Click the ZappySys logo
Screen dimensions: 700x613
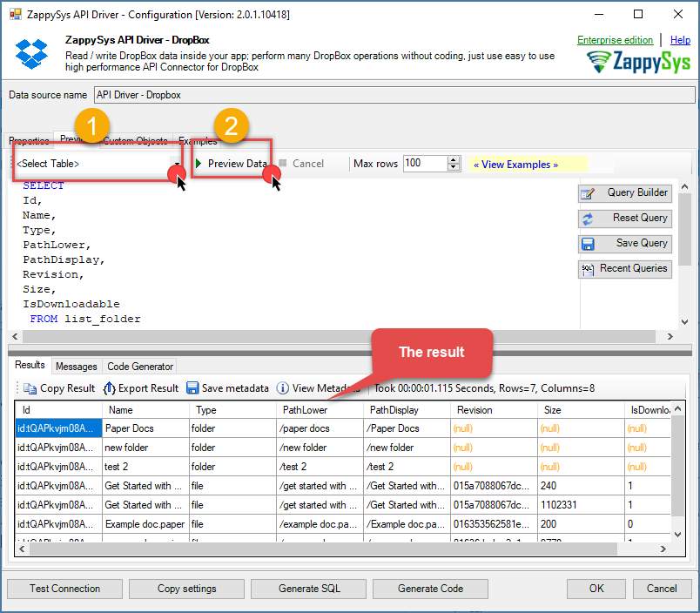pos(639,62)
